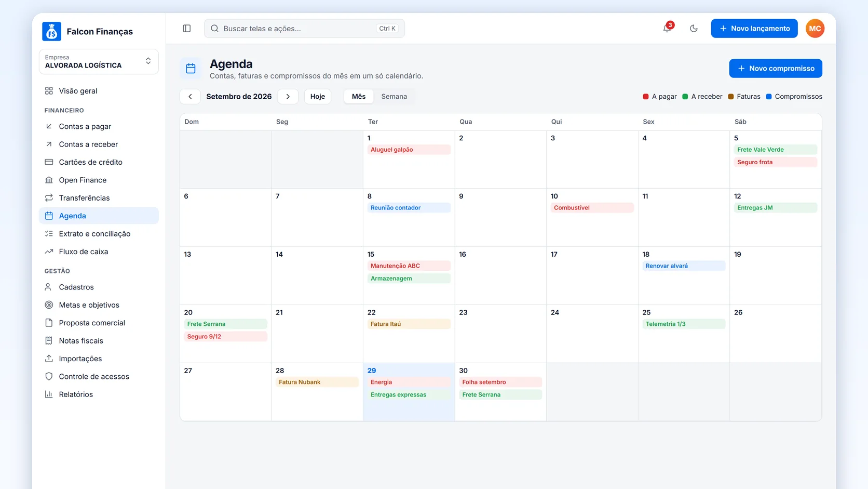Click Novo lançamento button

[x=754, y=29]
